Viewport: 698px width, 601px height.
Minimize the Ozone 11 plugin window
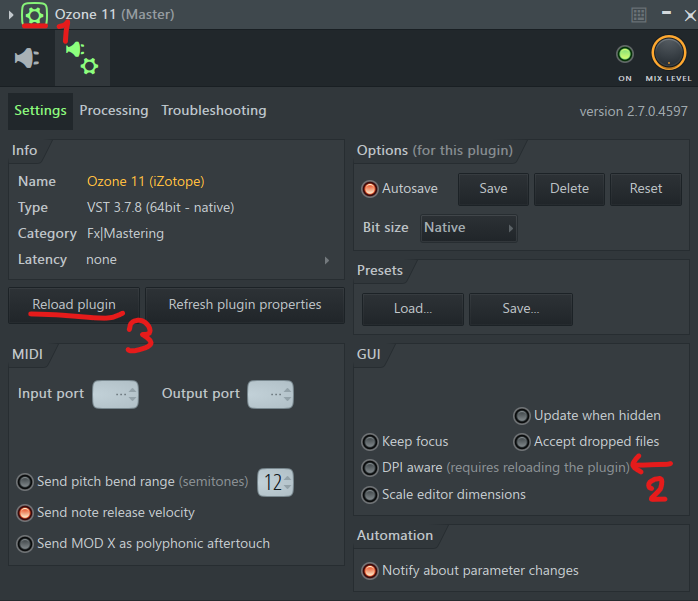pos(666,13)
